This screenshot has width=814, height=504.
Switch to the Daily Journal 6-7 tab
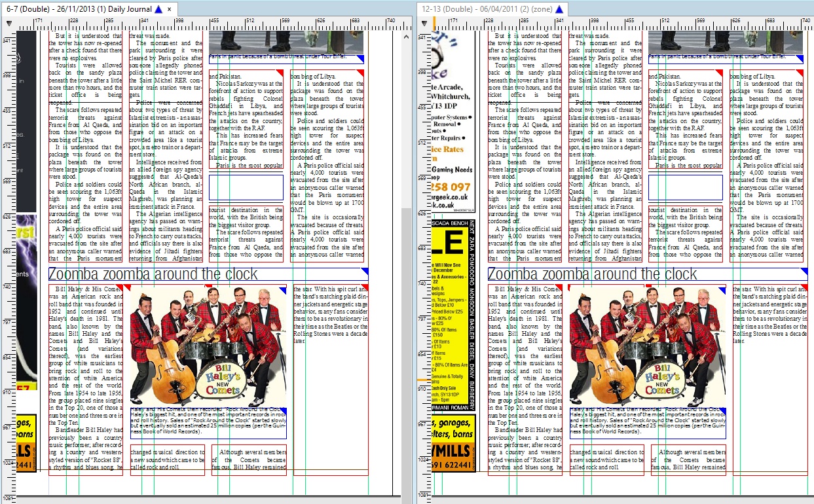tap(88, 9)
